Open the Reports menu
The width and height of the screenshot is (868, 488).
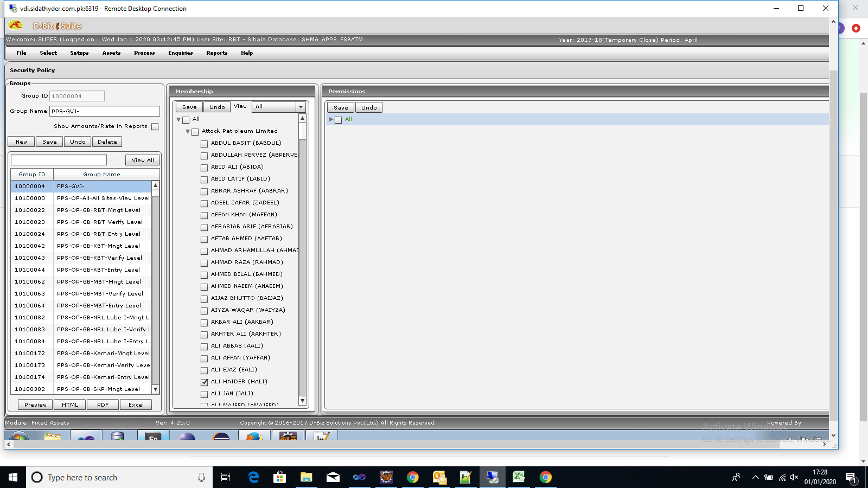point(216,53)
